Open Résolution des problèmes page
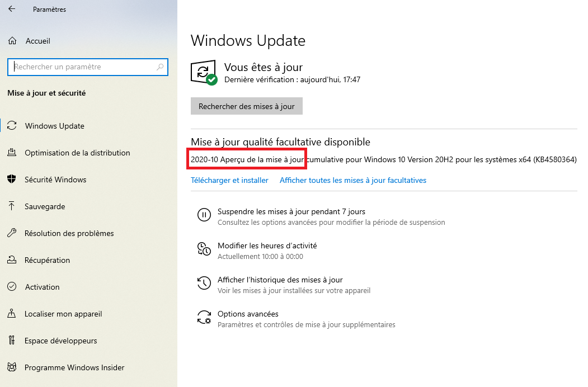 click(x=69, y=233)
